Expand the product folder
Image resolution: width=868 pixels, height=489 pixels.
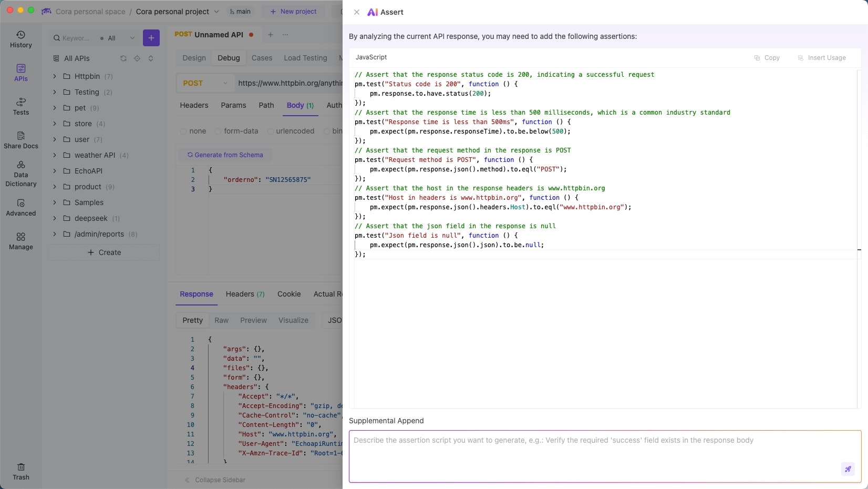tap(55, 187)
